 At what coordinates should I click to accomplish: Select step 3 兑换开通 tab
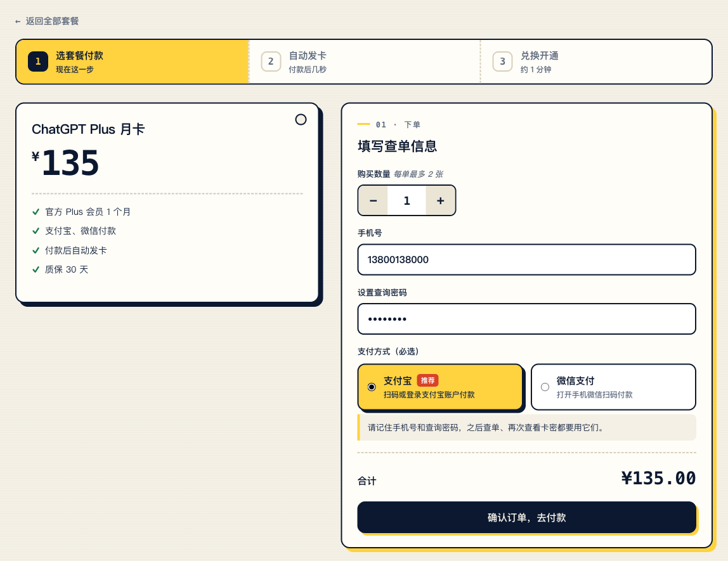click(595, 61)
